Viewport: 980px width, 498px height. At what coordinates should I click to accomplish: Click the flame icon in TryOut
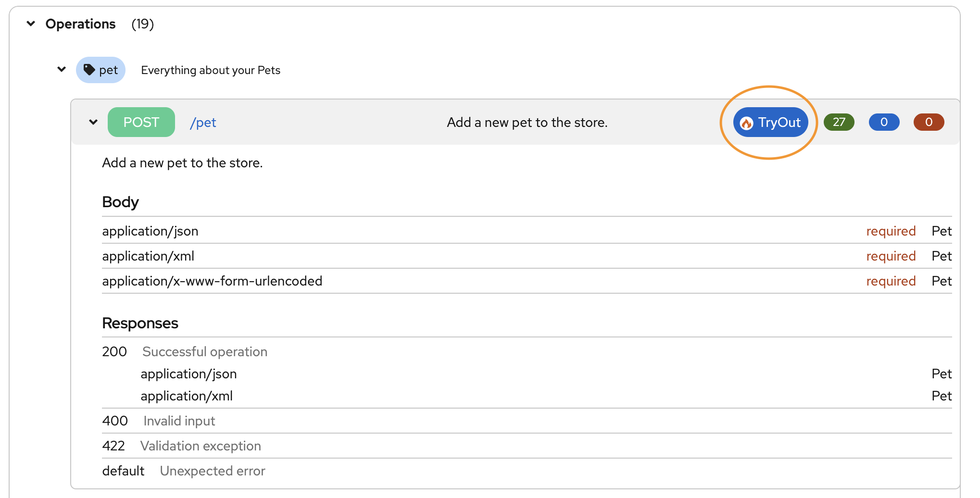pos(746,123)
